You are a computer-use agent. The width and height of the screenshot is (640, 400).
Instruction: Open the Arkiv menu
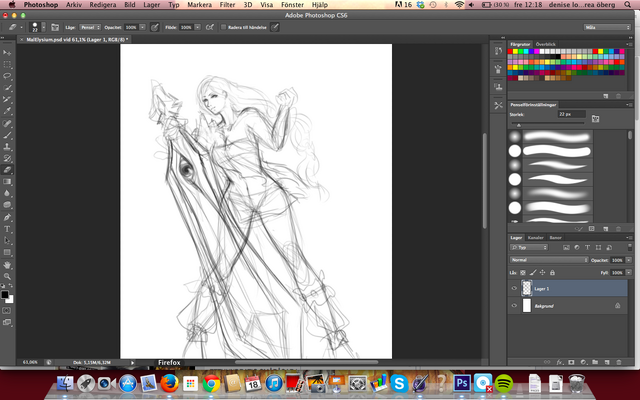click(74, 5)
